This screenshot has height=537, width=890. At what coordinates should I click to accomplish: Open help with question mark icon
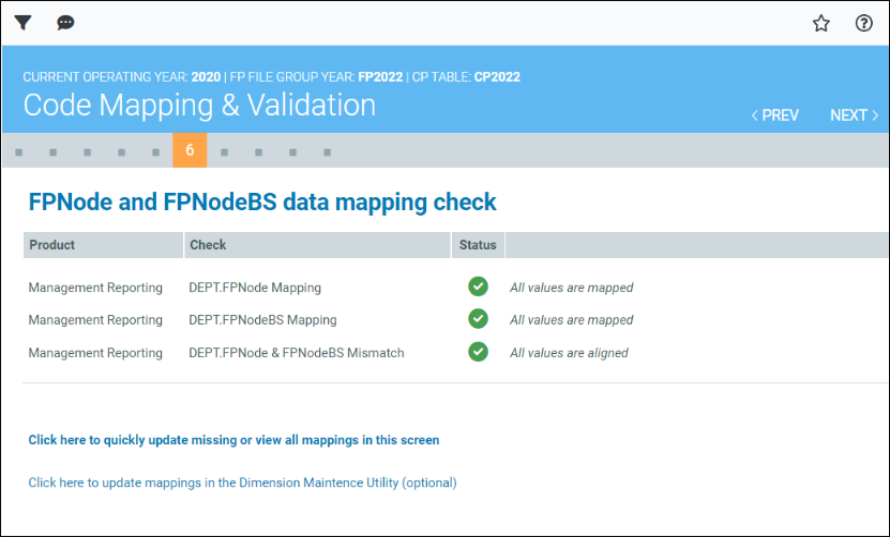tap(864, 23)
